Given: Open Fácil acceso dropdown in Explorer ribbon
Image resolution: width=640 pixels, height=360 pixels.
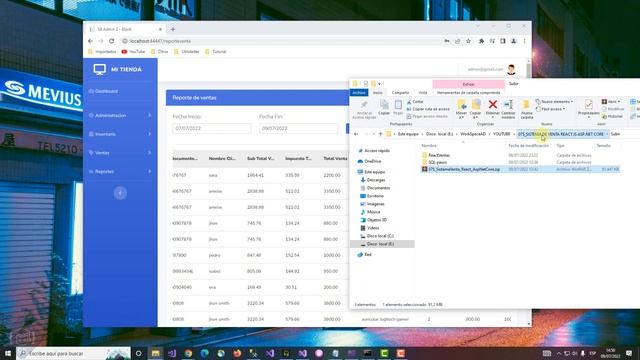Looking at the screenshot, I should (551, 109).
